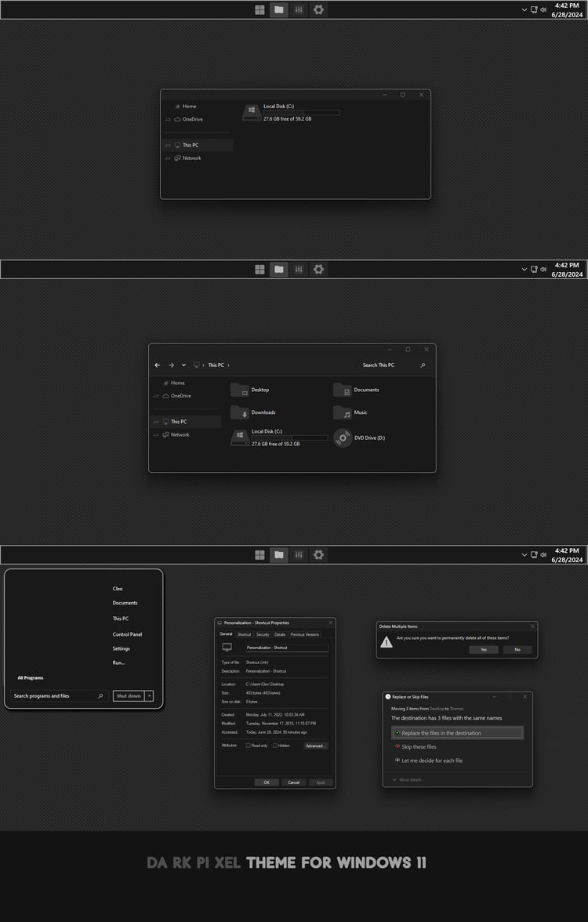This screenshot has width=588, height=922.
Task: Focus the Search programs and files box
Action: (59, 696)
